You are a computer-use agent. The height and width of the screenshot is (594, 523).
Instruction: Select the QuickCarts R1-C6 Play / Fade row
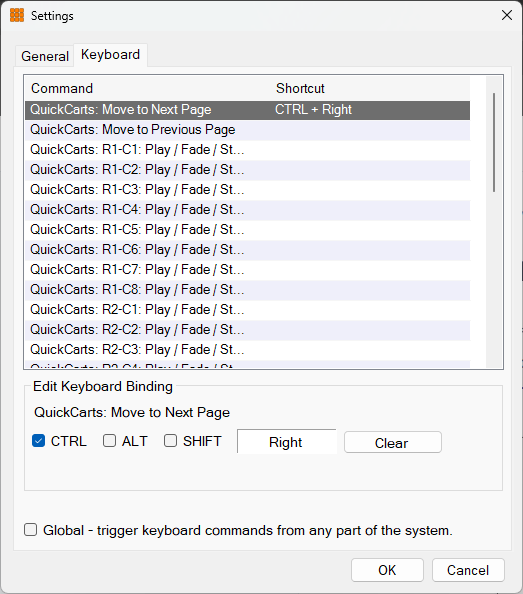tap(248, 250)
